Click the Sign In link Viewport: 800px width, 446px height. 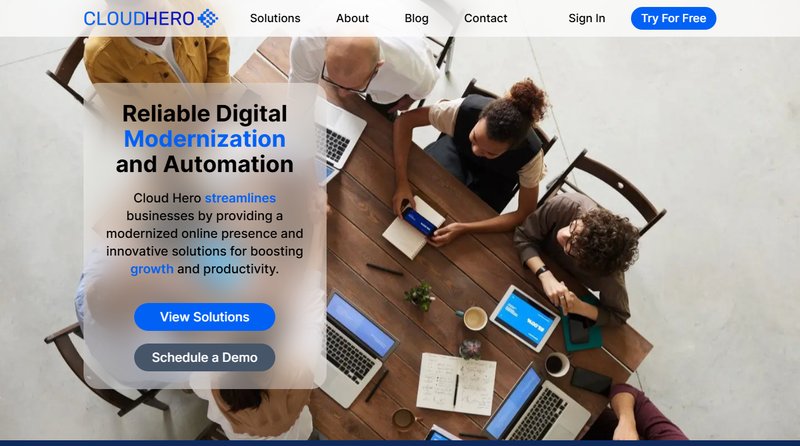point(587,18)
